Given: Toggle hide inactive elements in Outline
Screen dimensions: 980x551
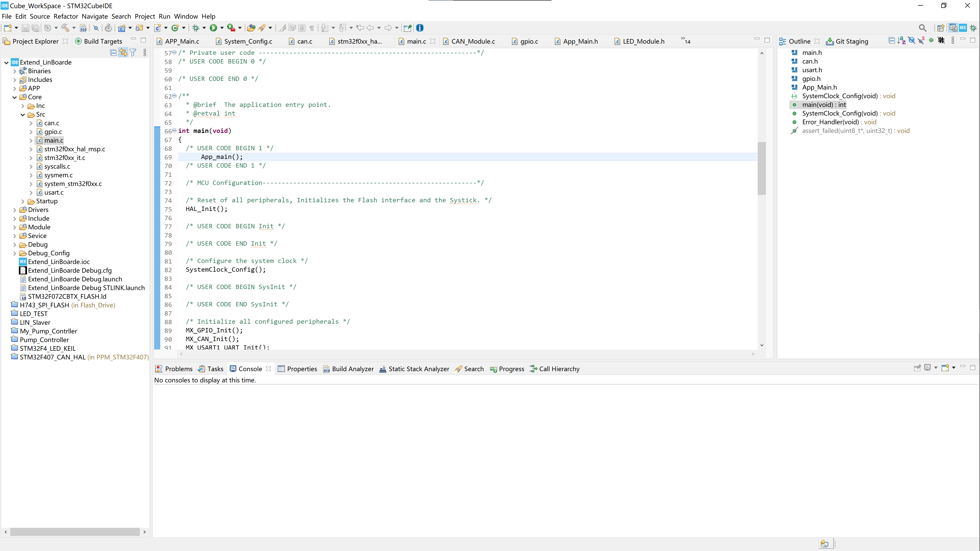Looking at the screenshot, I should coord(941,40).
